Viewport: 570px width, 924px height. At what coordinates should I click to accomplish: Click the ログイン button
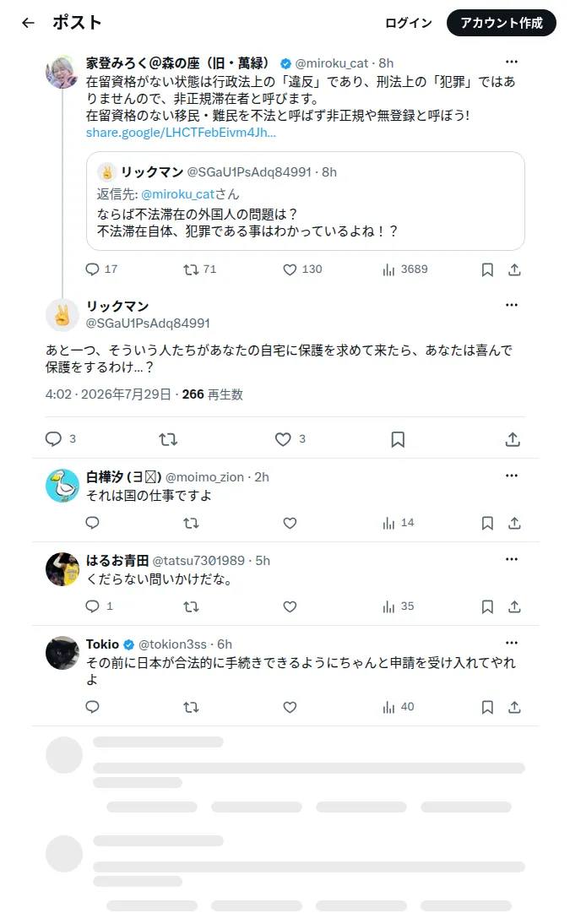tap(409, 23)
